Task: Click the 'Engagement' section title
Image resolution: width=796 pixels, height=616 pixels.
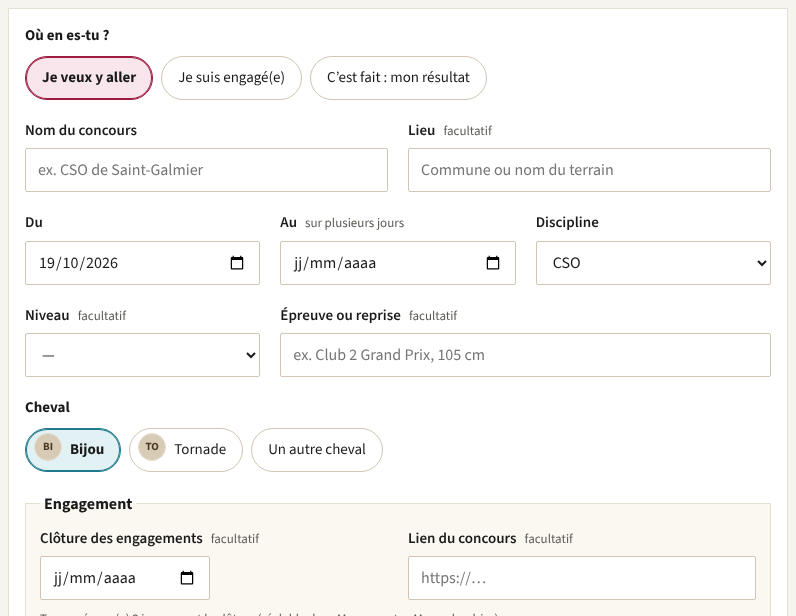Action: click(88, 504)
